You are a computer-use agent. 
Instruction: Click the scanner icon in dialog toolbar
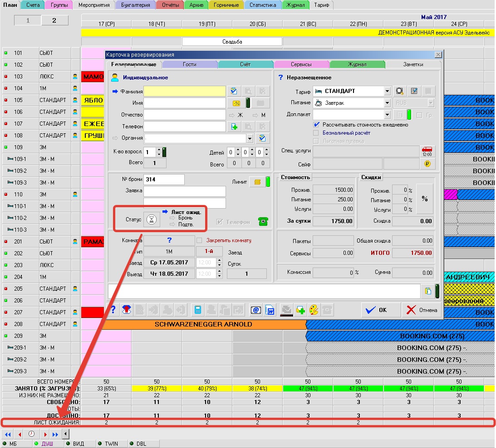tap(287, 310)
